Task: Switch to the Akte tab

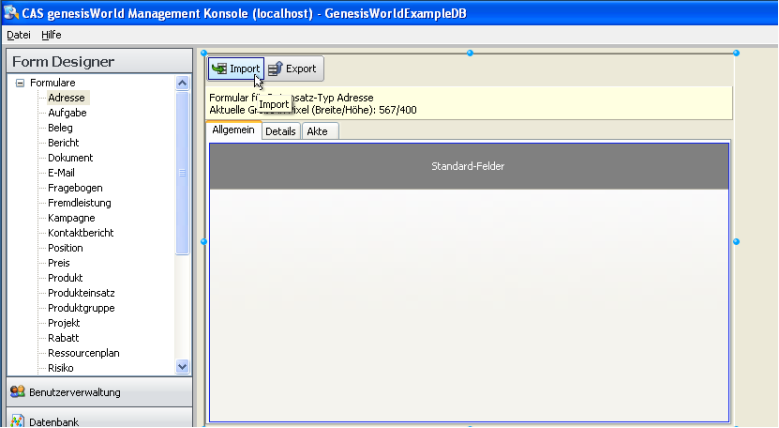Action: tap(317, 131)
